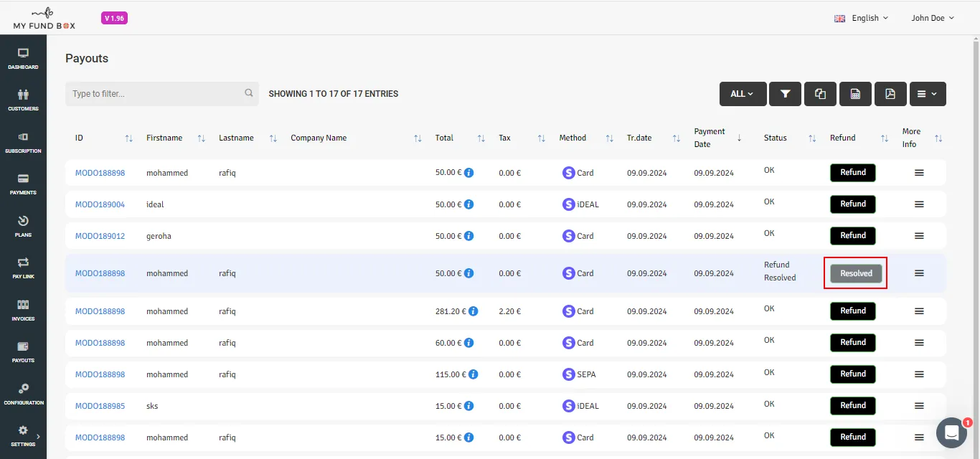Expand more info for the sks row

click(x=919, y=406)
